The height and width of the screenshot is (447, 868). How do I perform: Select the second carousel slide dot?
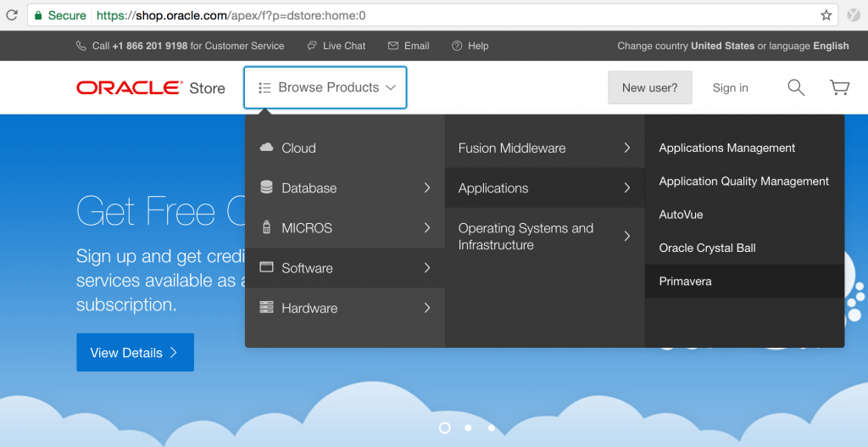coord(468,427)
